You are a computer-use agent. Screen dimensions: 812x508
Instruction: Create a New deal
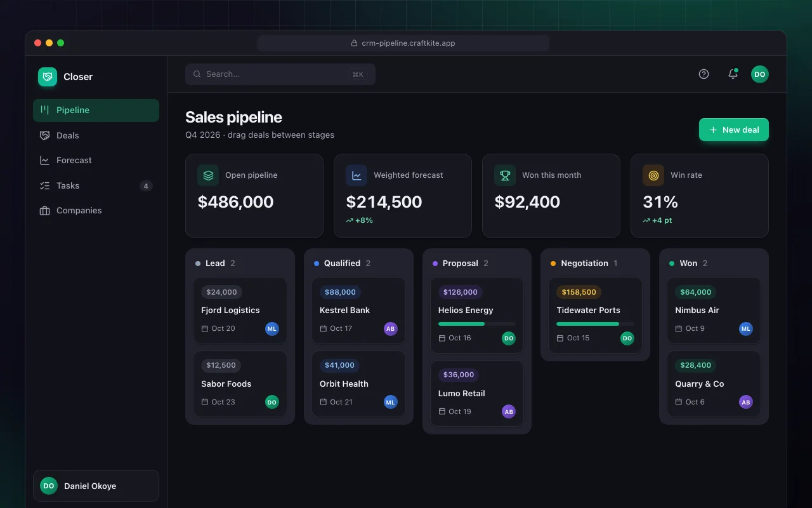click(x=734, y=130)
